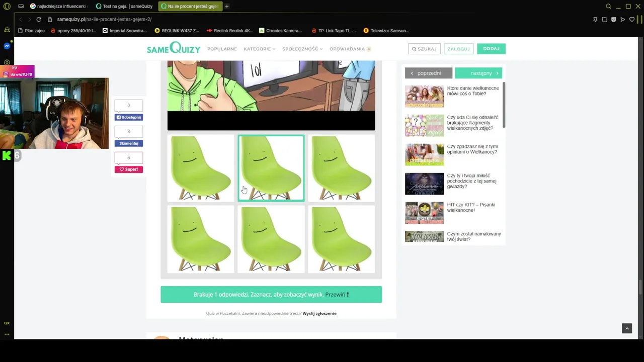Click the search tabs magnifier icon
Viewport: 644px width, 362px height.
608,7
